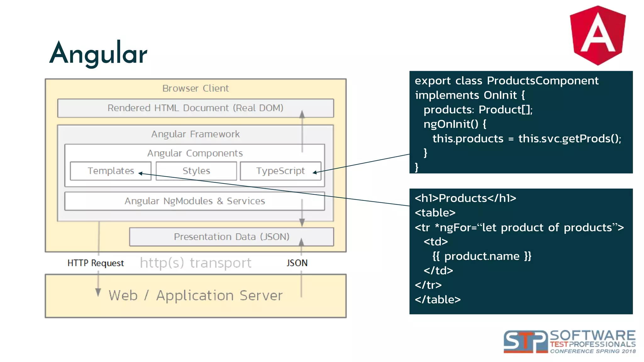The image size is (644, 362).
Task: Click the 'Angular' slide title
Action: (x=98, y=53)
